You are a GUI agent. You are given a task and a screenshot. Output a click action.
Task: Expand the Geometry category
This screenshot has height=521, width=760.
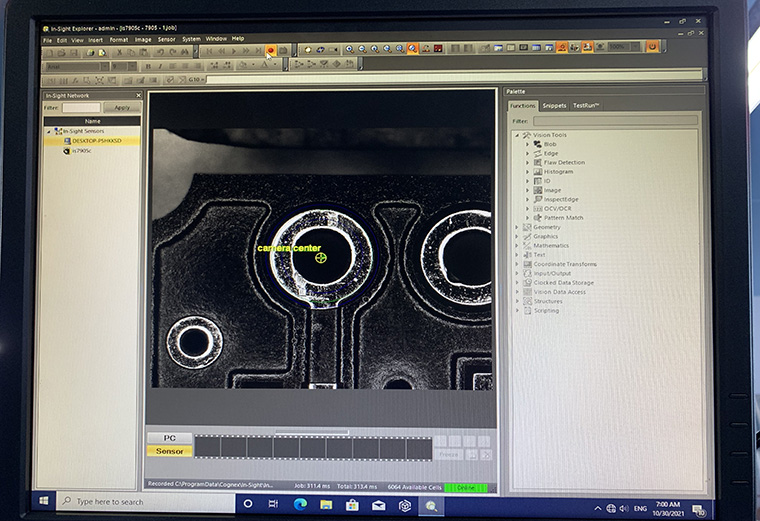[517, 227]
